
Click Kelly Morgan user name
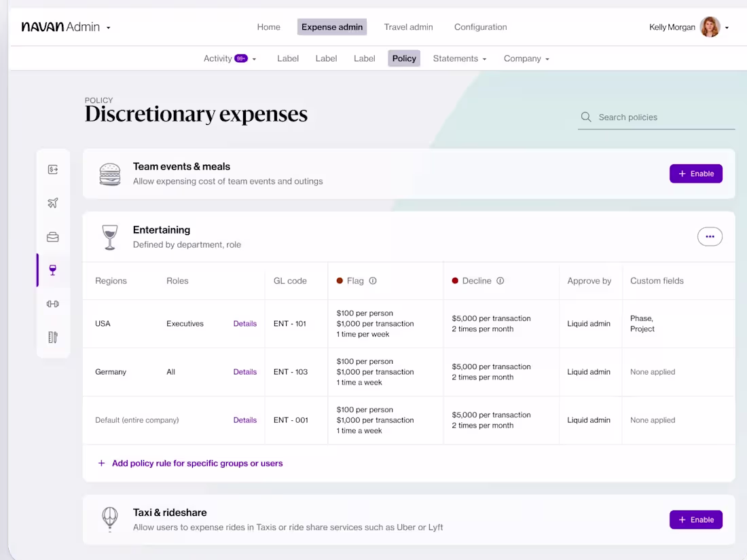click(672, 27)
